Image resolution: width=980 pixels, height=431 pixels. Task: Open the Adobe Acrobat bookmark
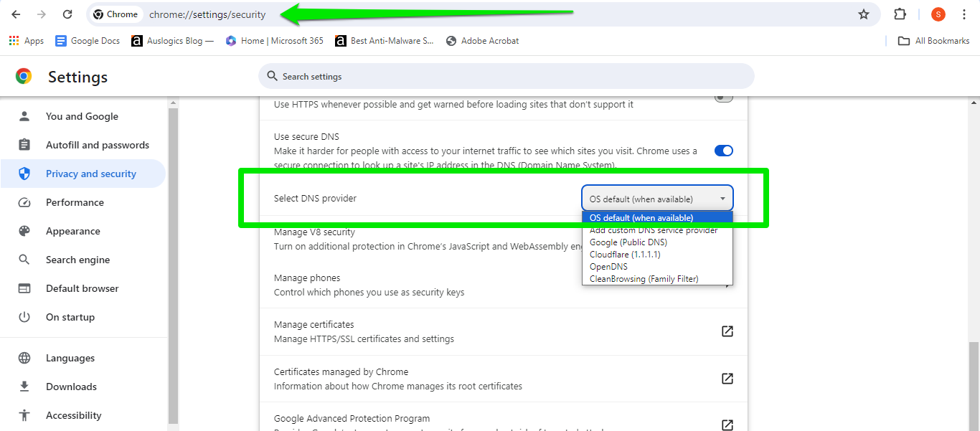click(482, 41)
